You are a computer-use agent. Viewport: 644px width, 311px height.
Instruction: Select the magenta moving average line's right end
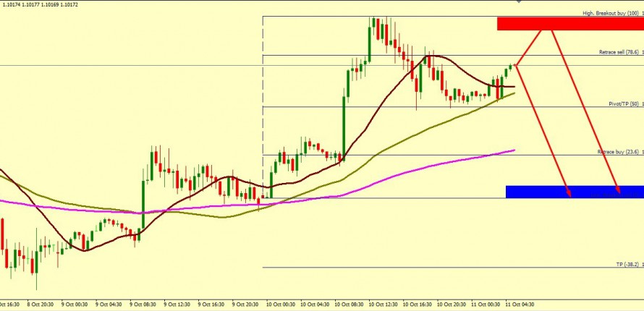pyautogui.click(x=513, y=150)
